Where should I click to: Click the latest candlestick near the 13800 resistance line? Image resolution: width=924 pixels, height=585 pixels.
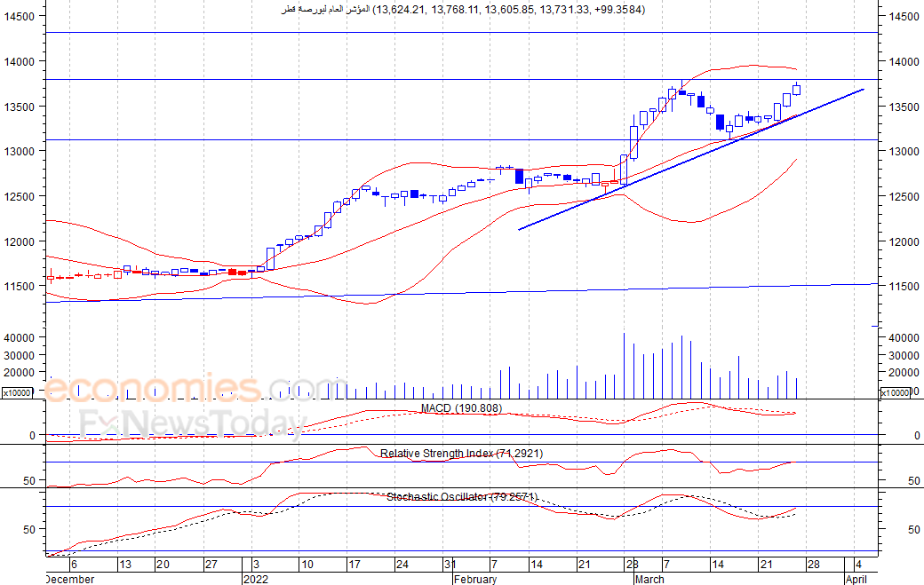point(797,89)
